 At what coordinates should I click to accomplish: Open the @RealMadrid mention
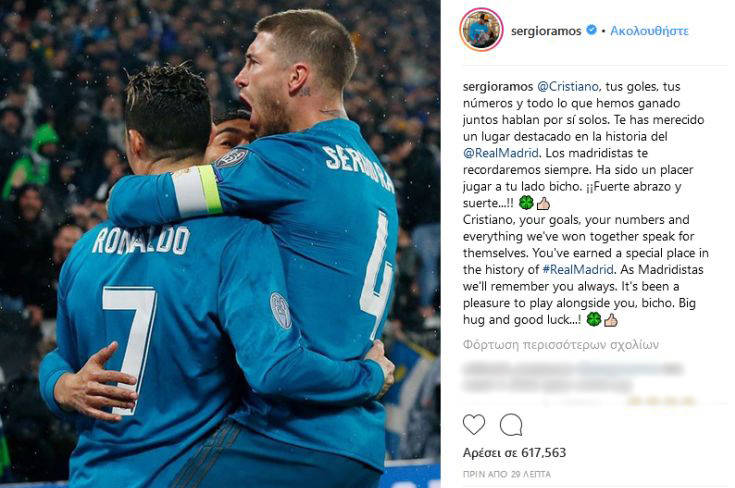pos(501,153)
